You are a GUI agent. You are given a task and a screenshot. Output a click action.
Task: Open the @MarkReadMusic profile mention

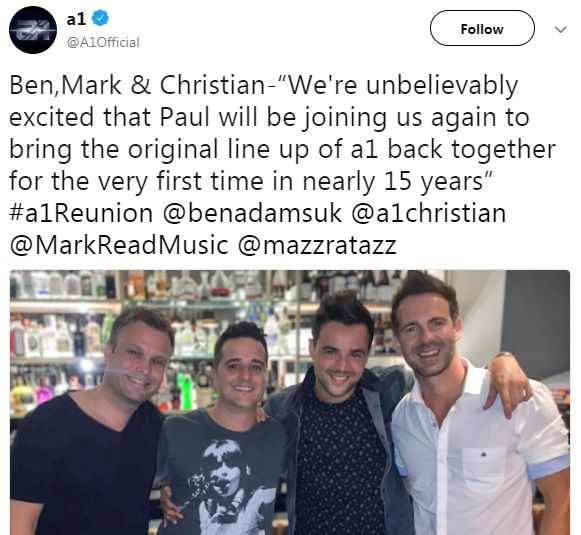pyautogui.click(x=119, y=245)
